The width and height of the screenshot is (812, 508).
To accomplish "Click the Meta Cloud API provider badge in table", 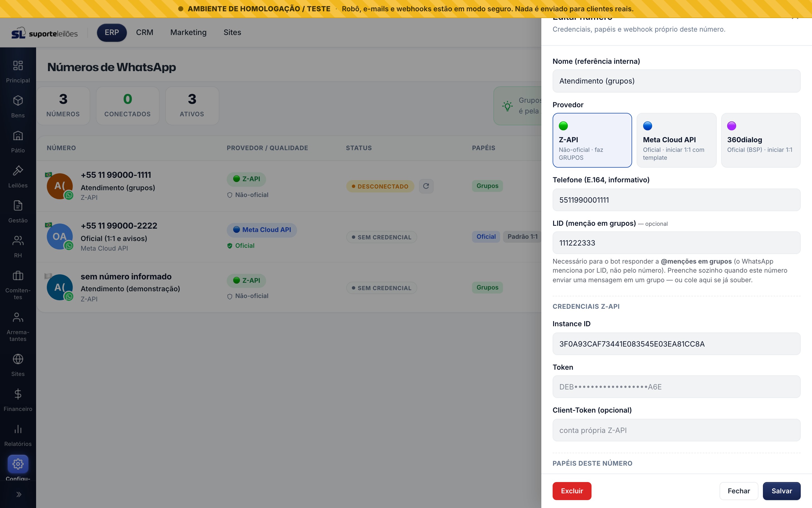I will coord(262,230).
